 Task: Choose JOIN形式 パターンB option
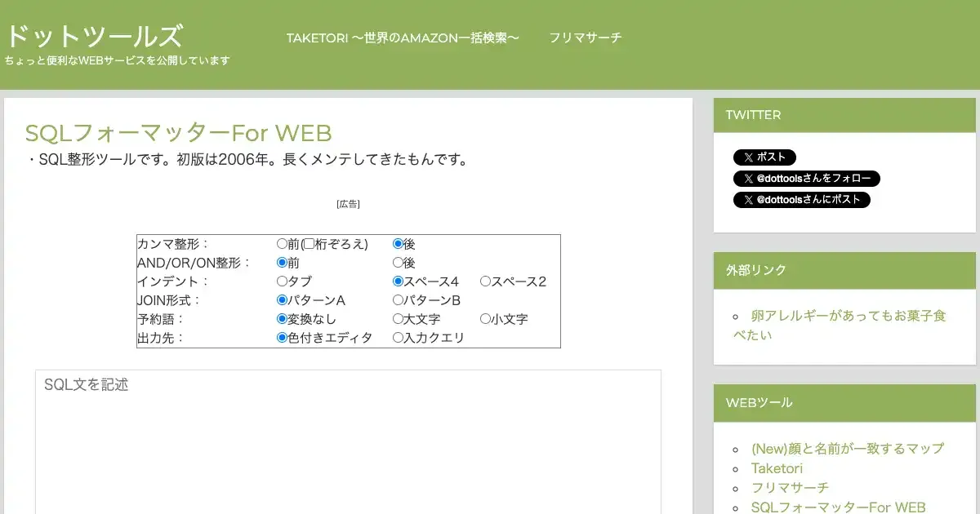pos(399,300)
